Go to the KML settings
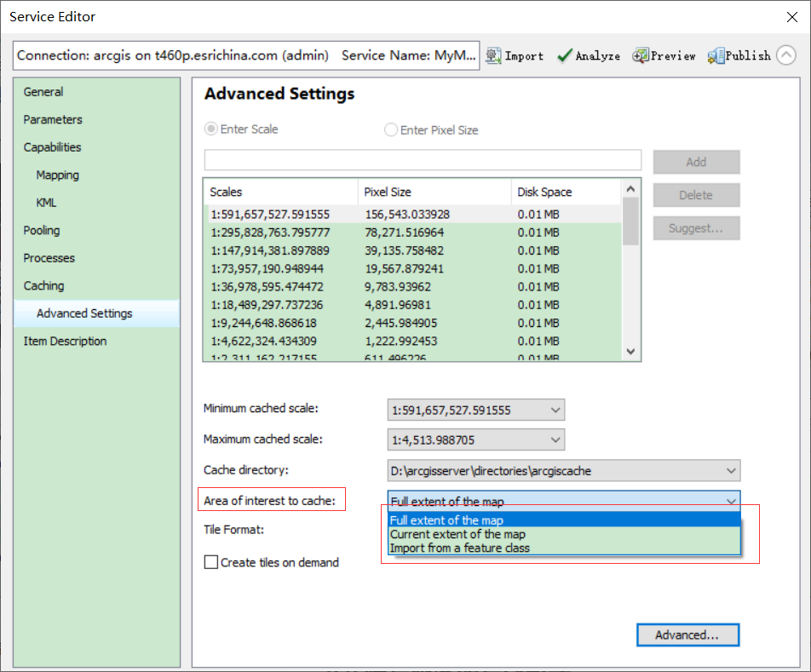 click(x=46, y=203)
